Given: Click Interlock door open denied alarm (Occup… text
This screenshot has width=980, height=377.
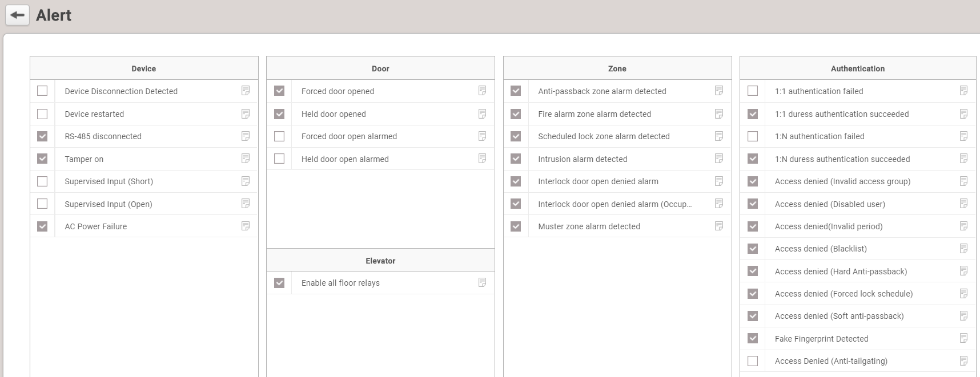Looking at the screenshot, I should [x=614, y=204].
